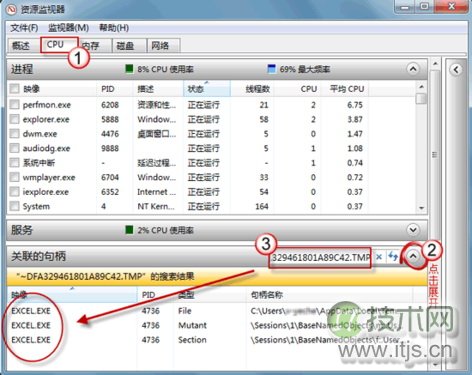Sort processes by 状态 column
472x375 pixels.
(x=207, y=89)
